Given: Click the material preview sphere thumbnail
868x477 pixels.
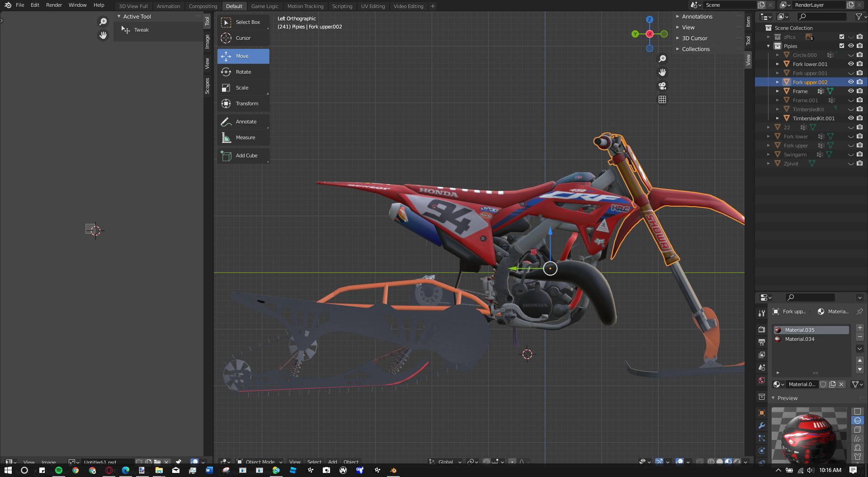Looking at the screenshot, I should (x=809, y=435).
